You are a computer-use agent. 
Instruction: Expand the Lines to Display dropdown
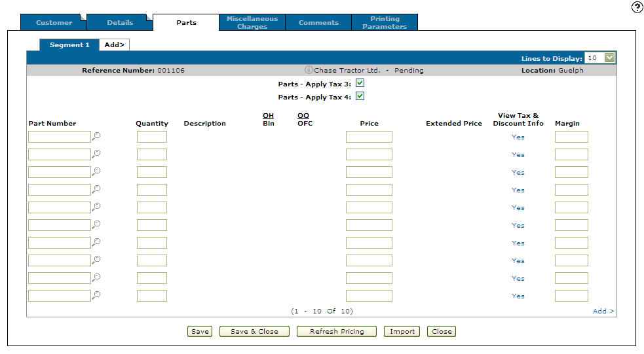tap(610, 58)
